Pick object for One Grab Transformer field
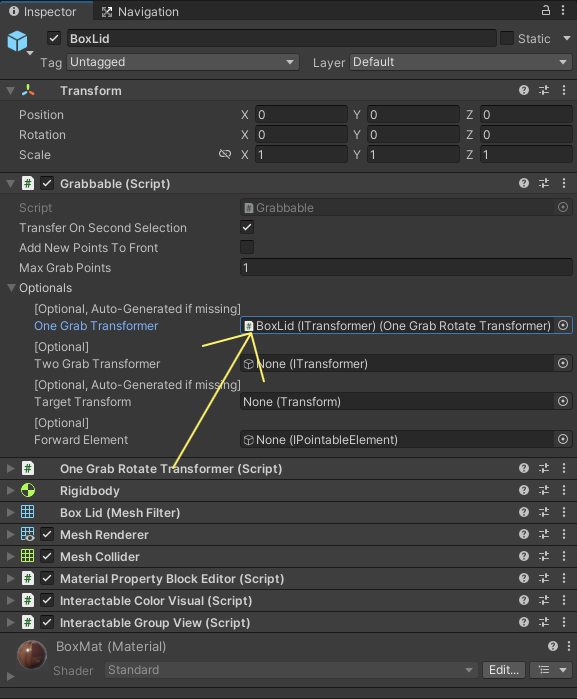The width and height of the screenshot is (577, 699). coord(563,325)
